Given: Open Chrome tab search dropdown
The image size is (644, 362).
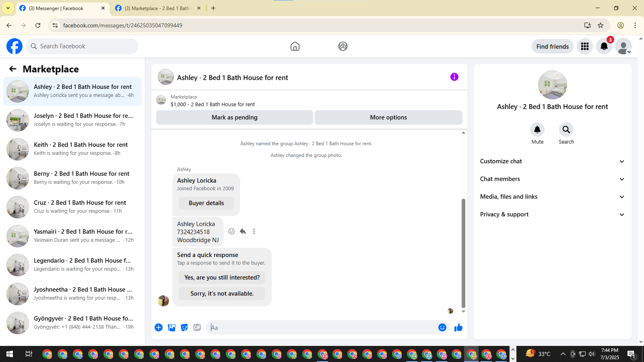Looking at the screenshot, I should click(x=8, y=8).
